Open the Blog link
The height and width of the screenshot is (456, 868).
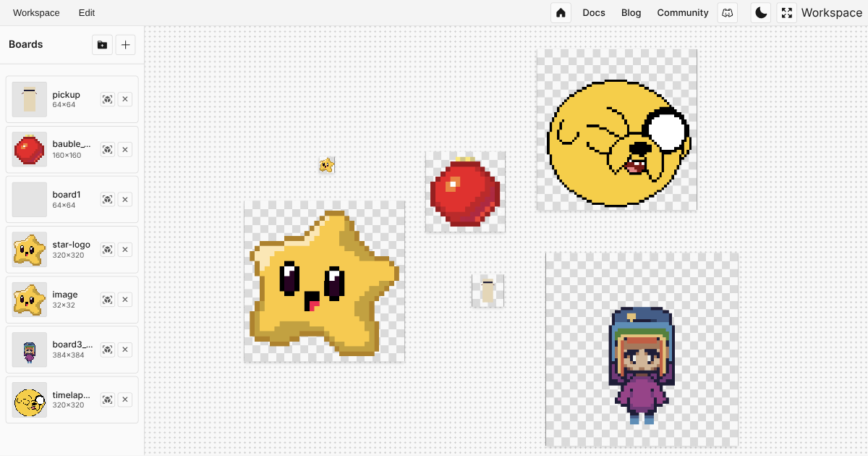631,12
